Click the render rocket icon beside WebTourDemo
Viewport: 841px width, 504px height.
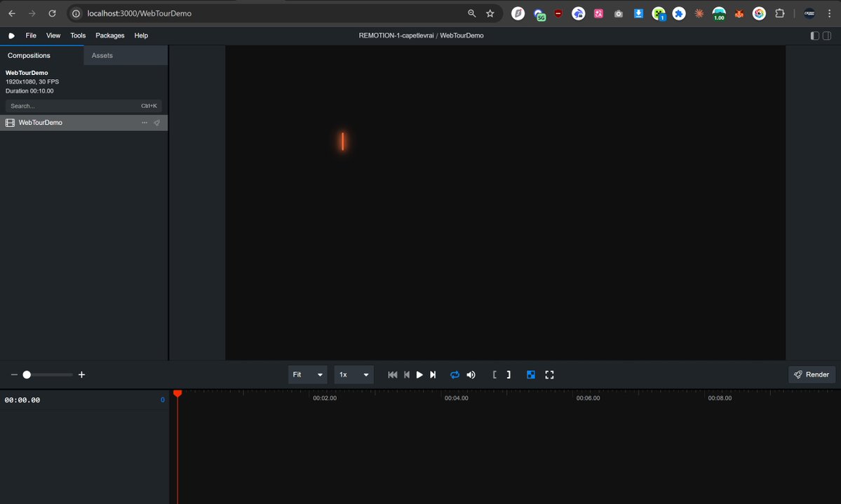156,123
